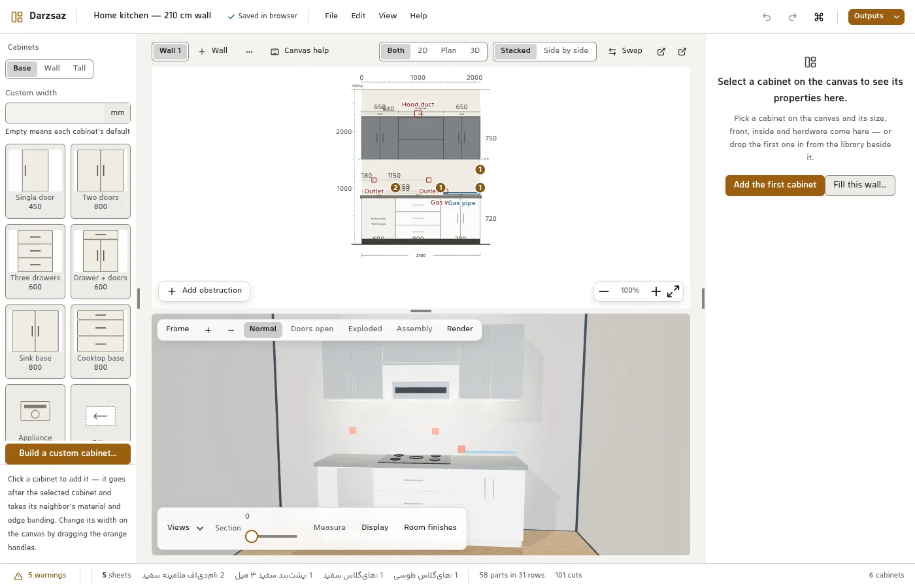Select Exploded mode

(x=365, y=329)
